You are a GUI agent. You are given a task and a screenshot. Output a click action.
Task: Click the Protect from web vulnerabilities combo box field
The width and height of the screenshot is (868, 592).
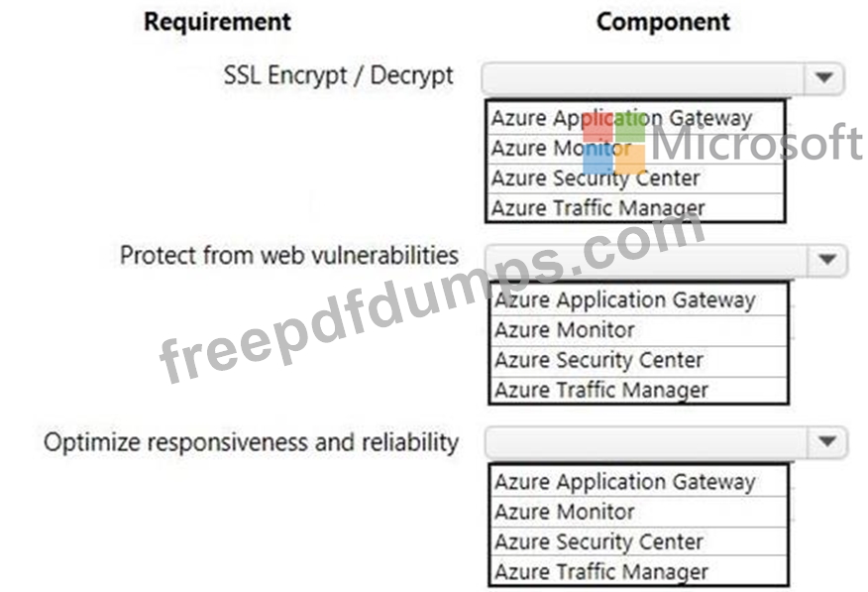[x=666, y=260]
